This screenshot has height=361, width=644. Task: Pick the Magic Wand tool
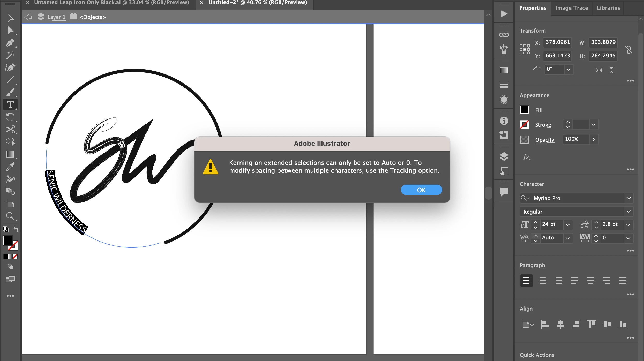10,55
